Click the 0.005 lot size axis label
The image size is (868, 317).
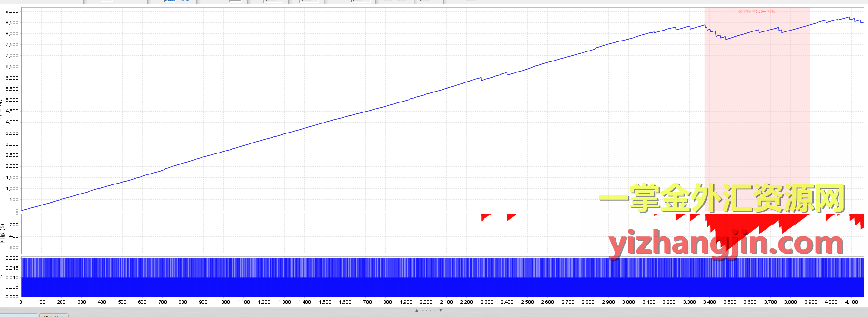tap(12, 287)
